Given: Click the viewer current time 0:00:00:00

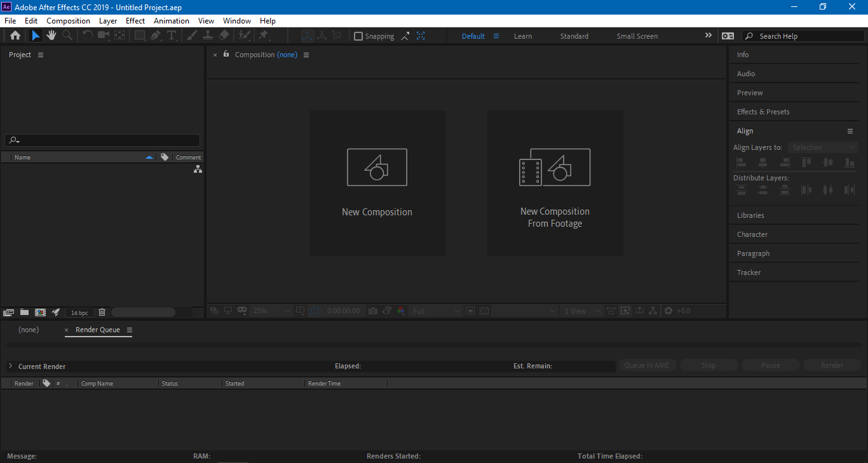Looking at the screenshot, I should pyautogui.click(x=343, y=311).
